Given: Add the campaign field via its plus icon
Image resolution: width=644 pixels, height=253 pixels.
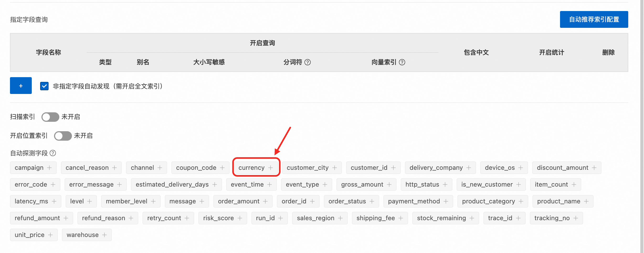Looking at the screenshot, I should point(49,168).
